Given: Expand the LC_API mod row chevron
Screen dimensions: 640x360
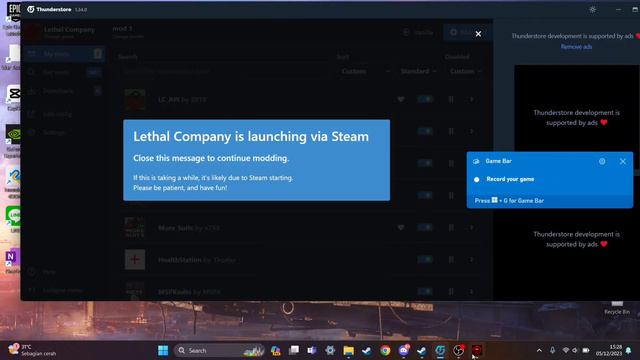Looking at the screenshot, I should pos(471,99).
